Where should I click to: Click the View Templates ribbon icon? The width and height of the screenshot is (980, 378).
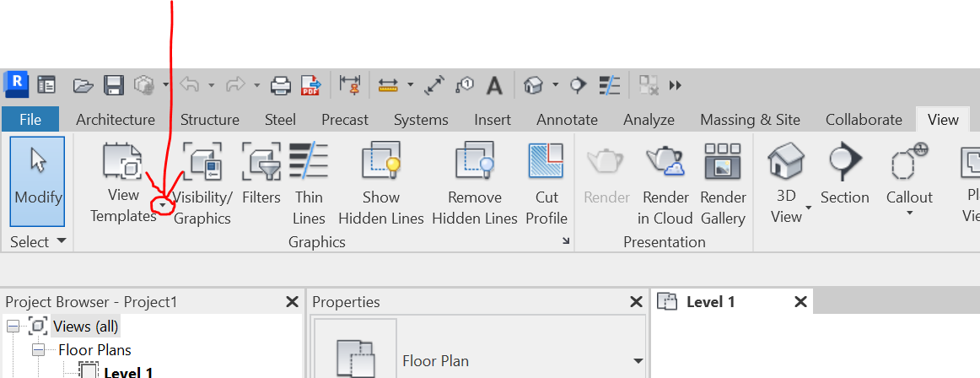(123, 161)
